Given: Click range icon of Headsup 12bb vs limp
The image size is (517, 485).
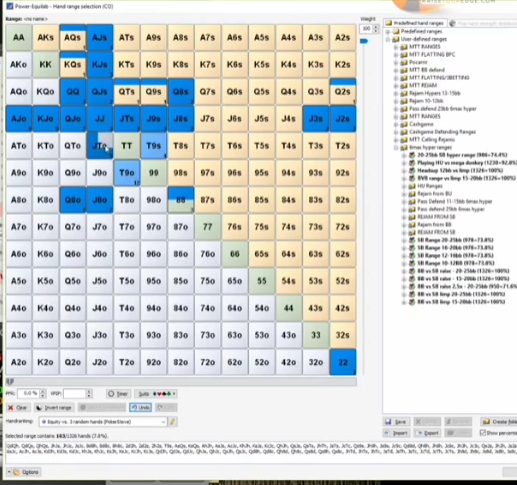Looking at the screenshot, I should (412, 170).
